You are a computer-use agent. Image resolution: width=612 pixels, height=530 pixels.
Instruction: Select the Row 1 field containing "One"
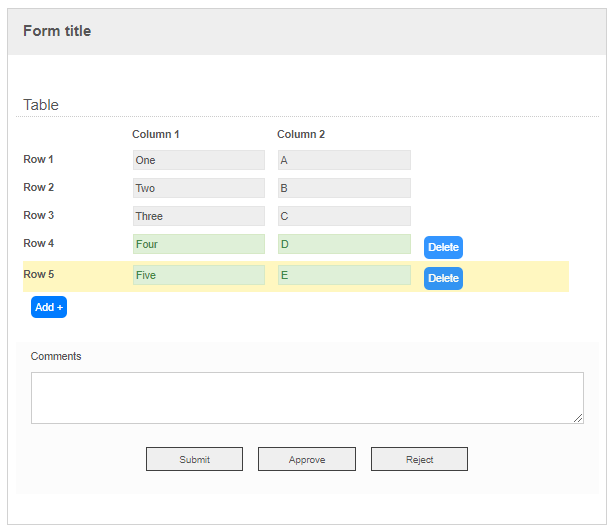click(198, 160)
